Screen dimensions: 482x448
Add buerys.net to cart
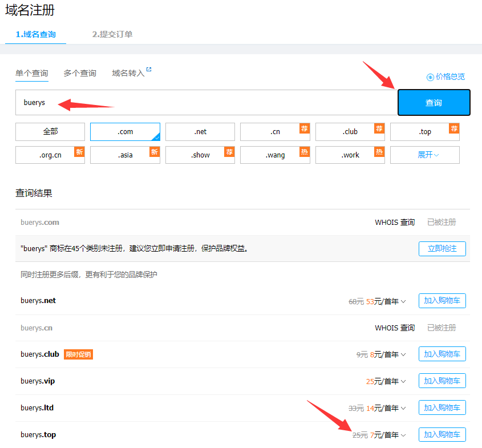click(x=442, y=301)
